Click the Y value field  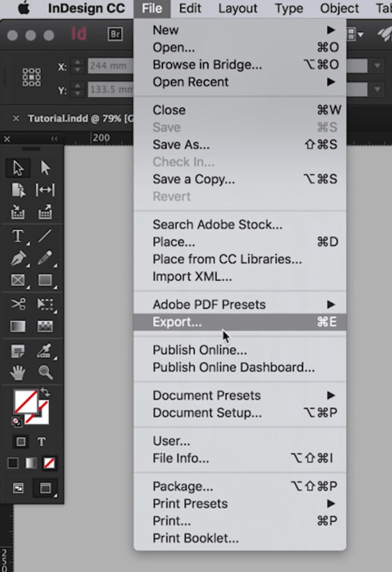coord(111,90)
